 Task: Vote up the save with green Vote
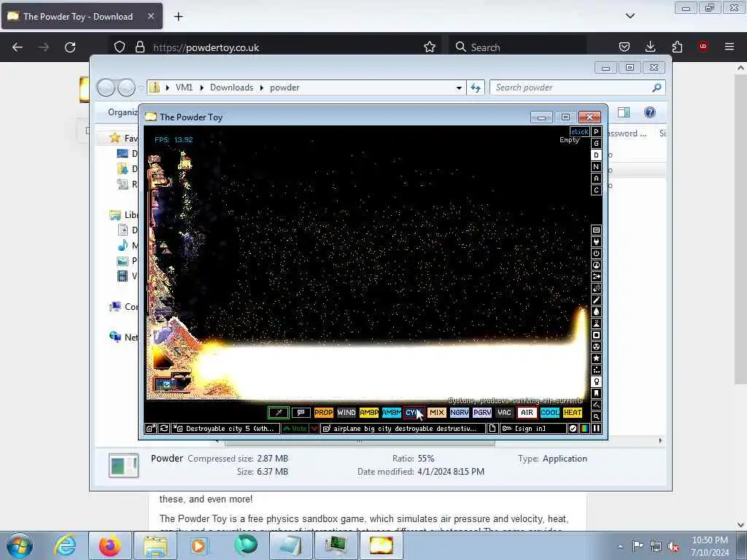(x=295, y=429)
